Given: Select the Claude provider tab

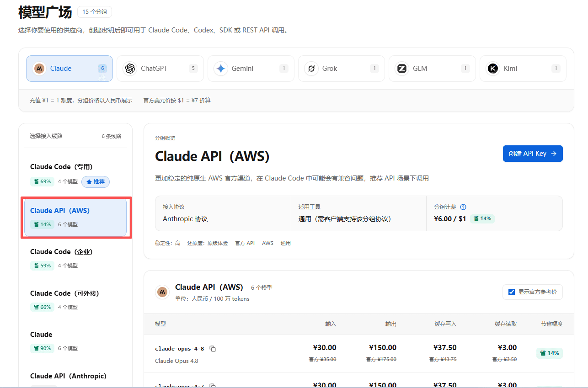Looking at the screenshot, I should 69,69.
